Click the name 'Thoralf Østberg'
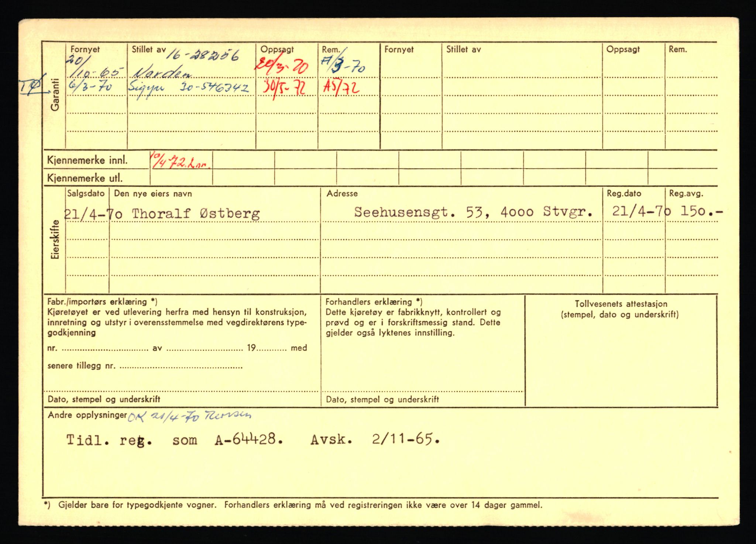 [x=196, y=214]
